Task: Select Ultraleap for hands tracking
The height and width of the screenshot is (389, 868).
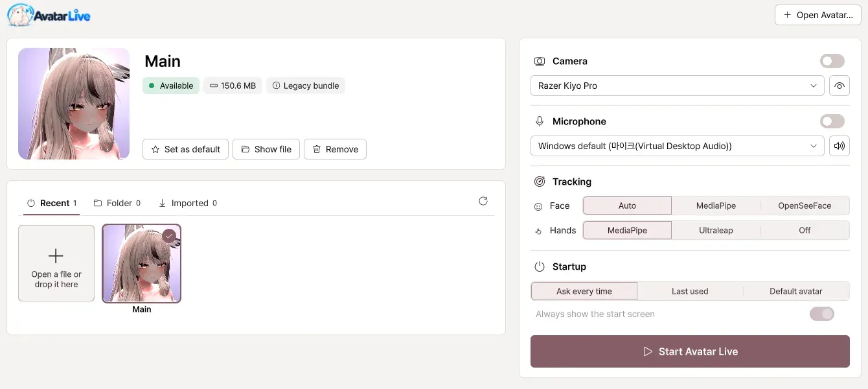Action: pyautogui.click(x=716, y=230)
